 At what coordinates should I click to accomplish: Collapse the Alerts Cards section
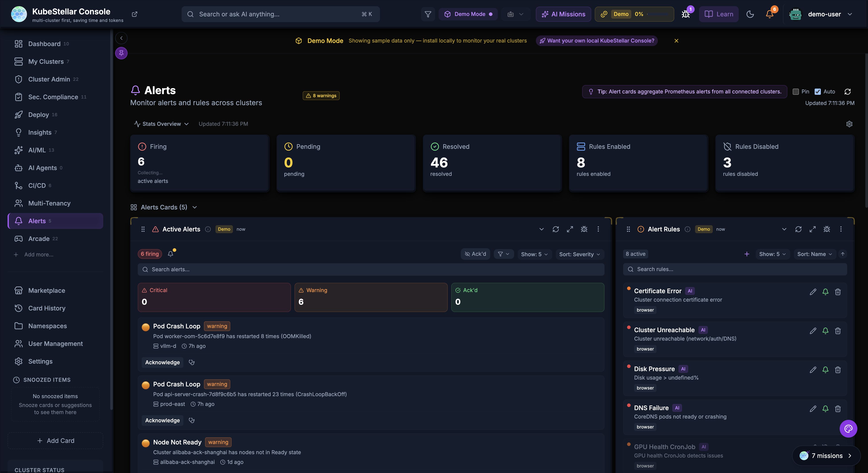click(194, 207)
